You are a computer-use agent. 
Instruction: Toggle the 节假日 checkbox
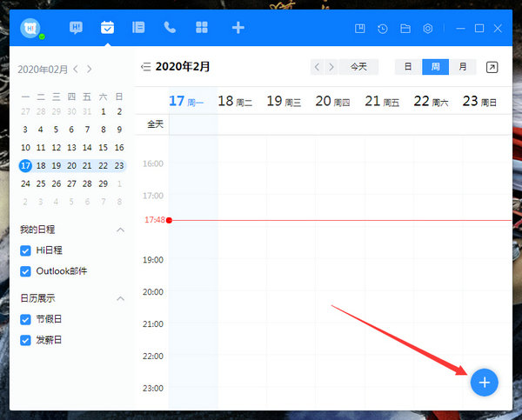point(25,319)
